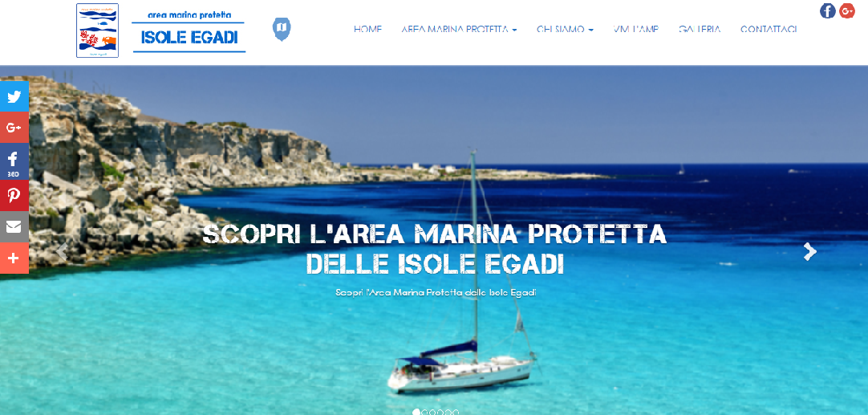This screenshot has height=415, width=868.
Task: Open the Home menu item
Action: [367, 30]
